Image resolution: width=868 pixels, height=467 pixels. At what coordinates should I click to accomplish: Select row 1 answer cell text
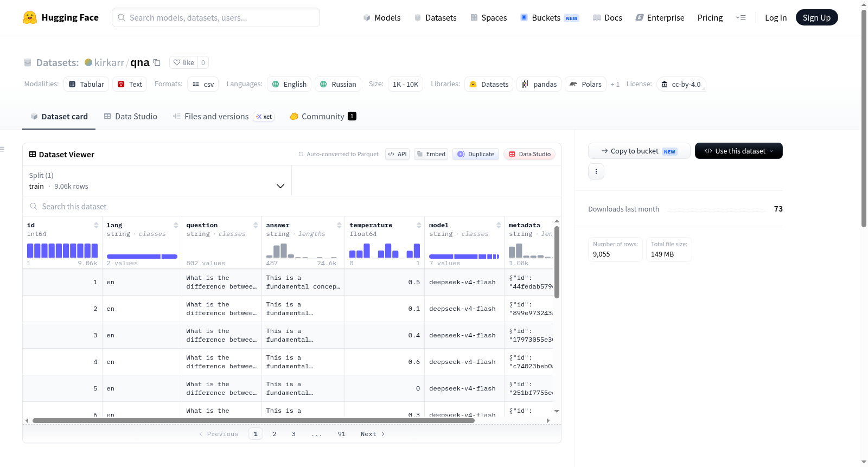coord(303,282)
